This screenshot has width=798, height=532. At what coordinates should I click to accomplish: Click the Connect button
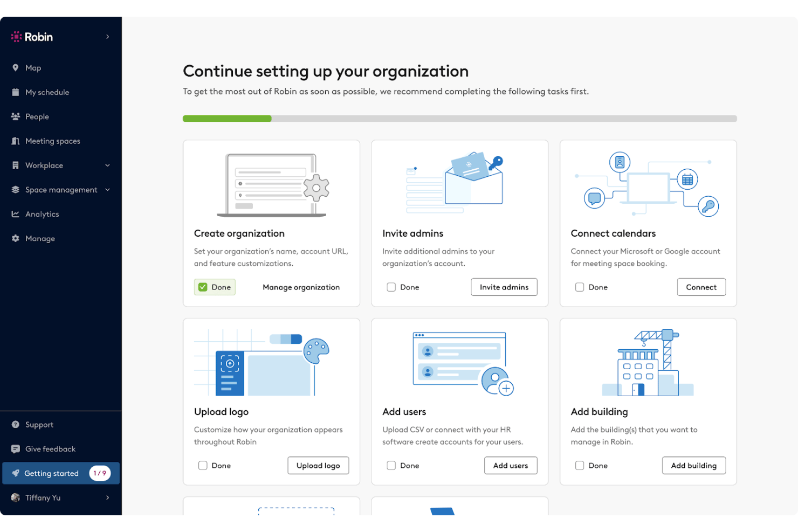tap(701, 287)
